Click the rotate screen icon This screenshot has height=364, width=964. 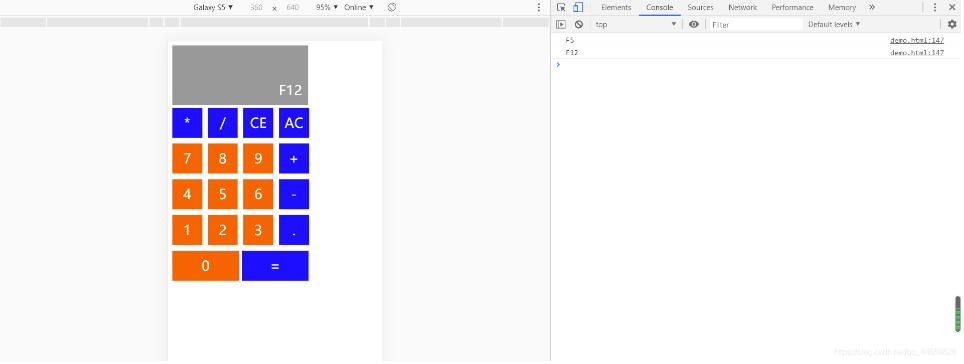click(x=392, y=7)
